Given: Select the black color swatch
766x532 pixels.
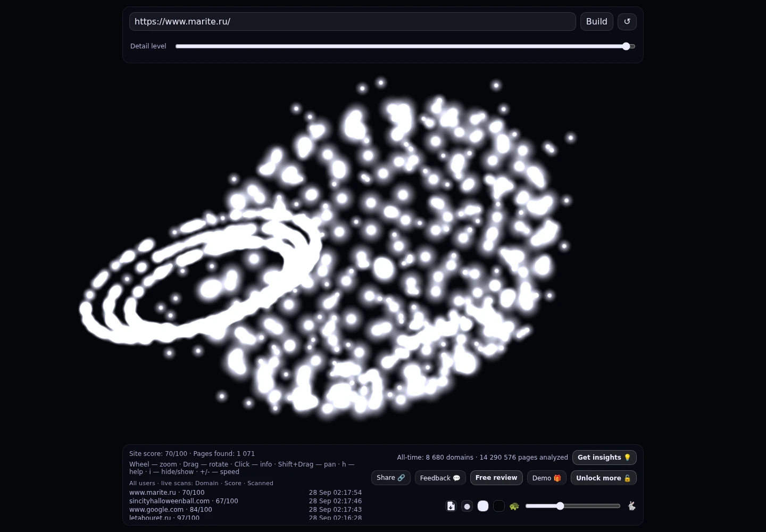Looking at the screenshot, I should point(499,506).
